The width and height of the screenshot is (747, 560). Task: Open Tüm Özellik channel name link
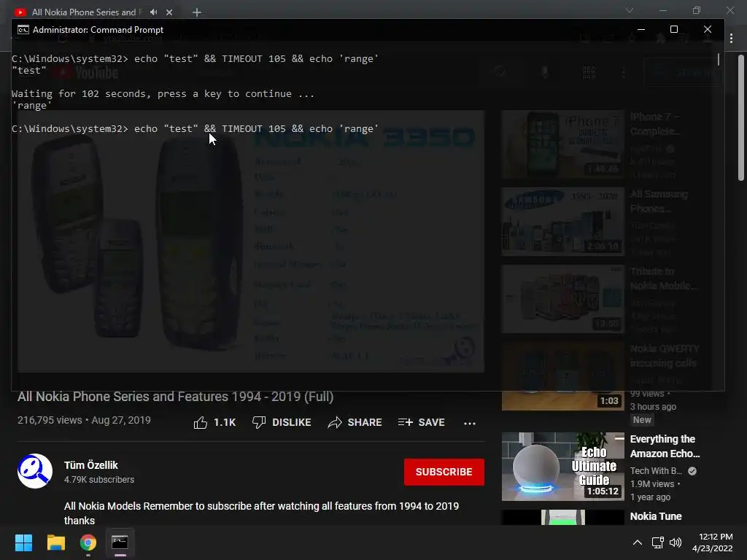(x=91, y=465)
